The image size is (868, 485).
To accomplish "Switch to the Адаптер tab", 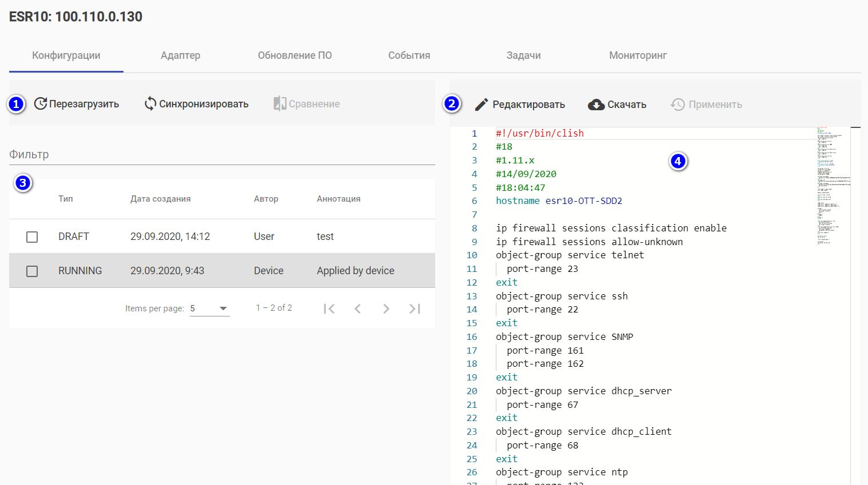I will pyautogui.click(x=180, y=55).
